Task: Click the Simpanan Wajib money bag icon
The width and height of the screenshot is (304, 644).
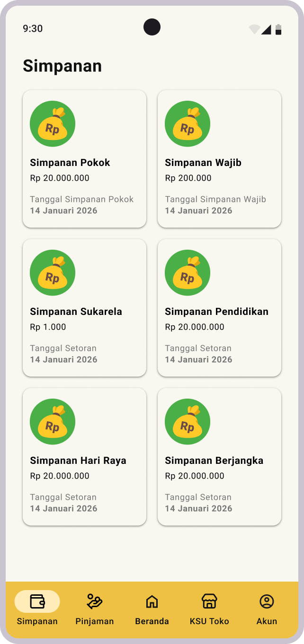Action: tap(188, 124)
